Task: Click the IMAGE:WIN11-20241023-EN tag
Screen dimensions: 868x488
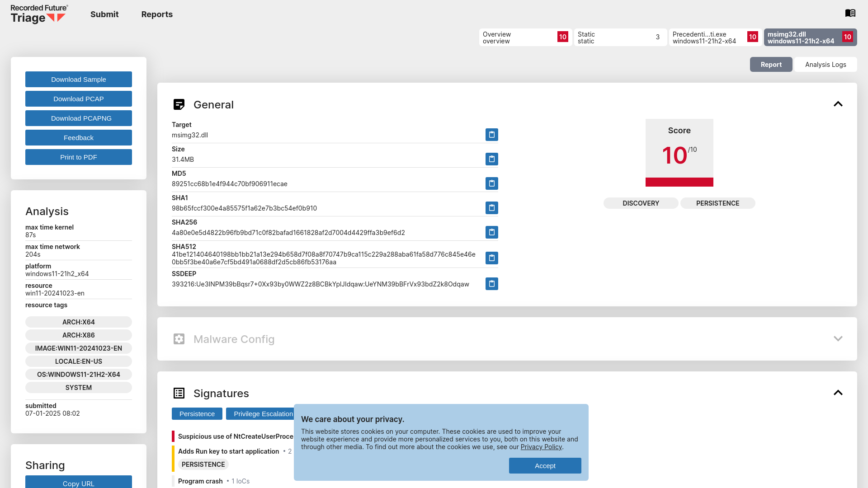Action: (x=79, y=348)
